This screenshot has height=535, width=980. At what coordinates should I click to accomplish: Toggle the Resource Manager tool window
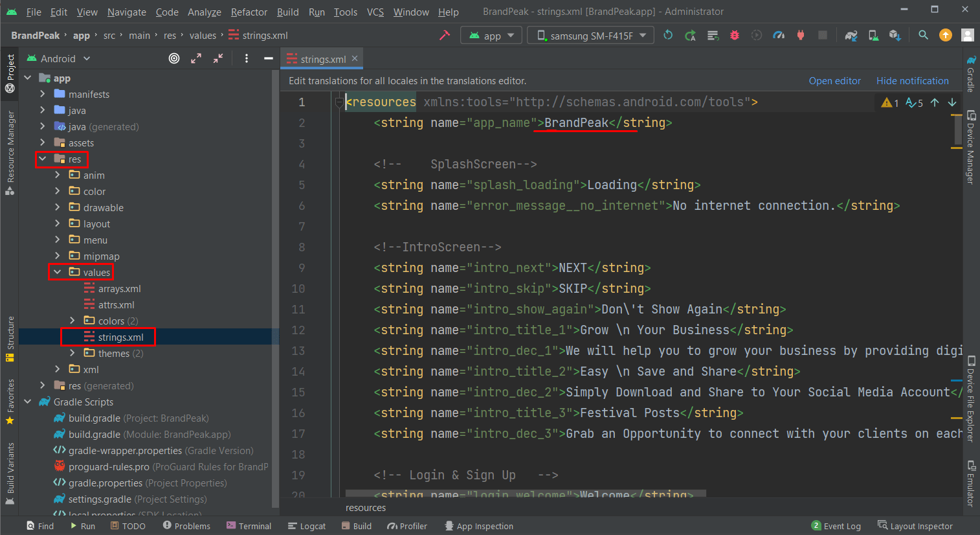(x=10, y=153)
